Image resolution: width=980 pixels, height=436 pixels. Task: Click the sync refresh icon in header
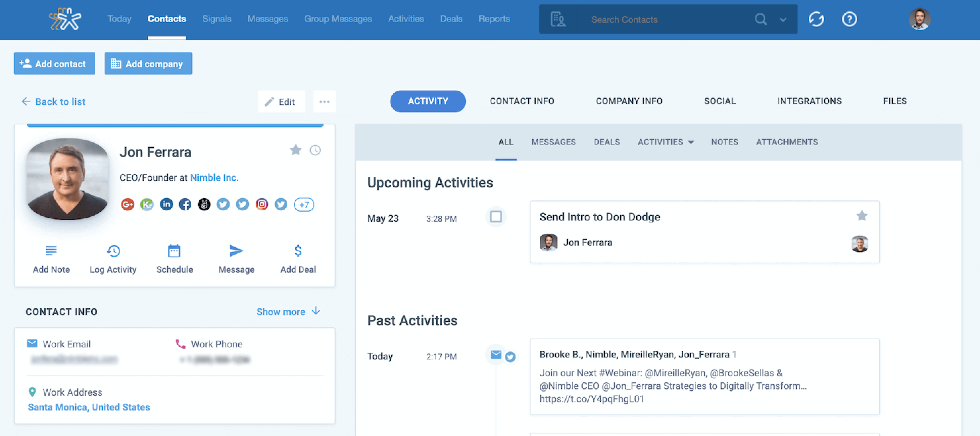click(816, 19)
